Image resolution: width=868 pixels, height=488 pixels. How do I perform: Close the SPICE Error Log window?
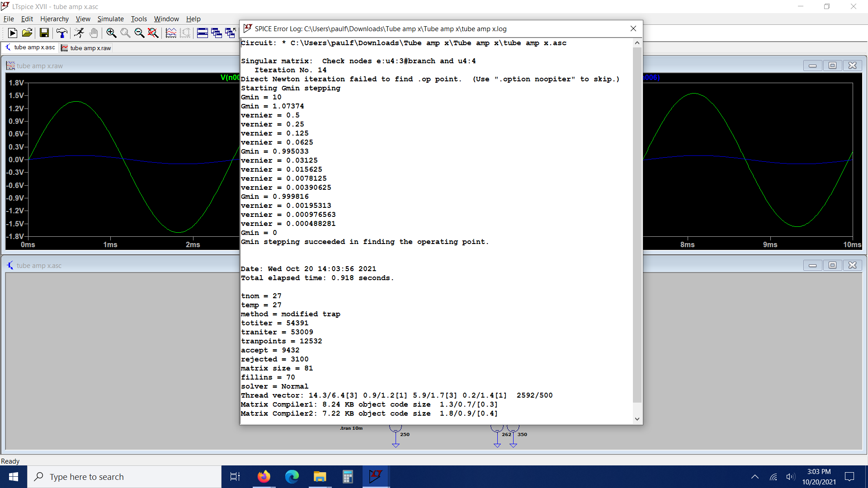point(633,28)
